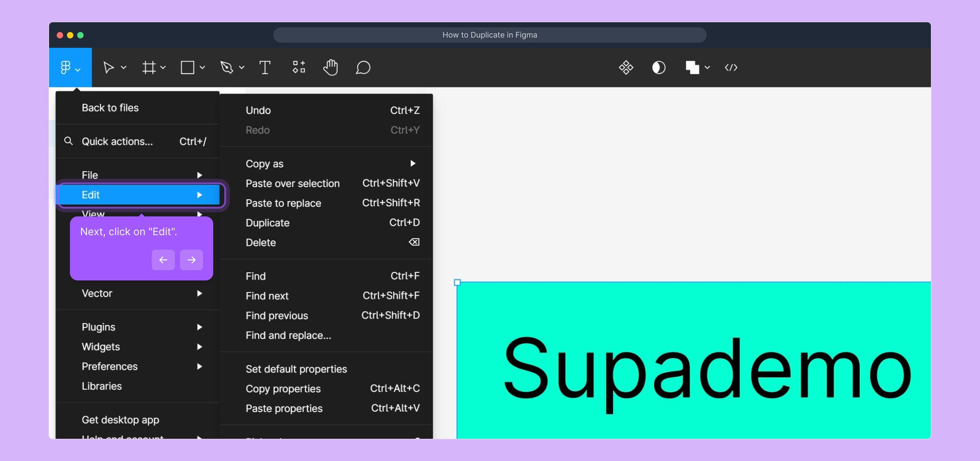Choose Duplicate from the Edit menu
Viewport: 980px width, 461px height.
point(268,223)
